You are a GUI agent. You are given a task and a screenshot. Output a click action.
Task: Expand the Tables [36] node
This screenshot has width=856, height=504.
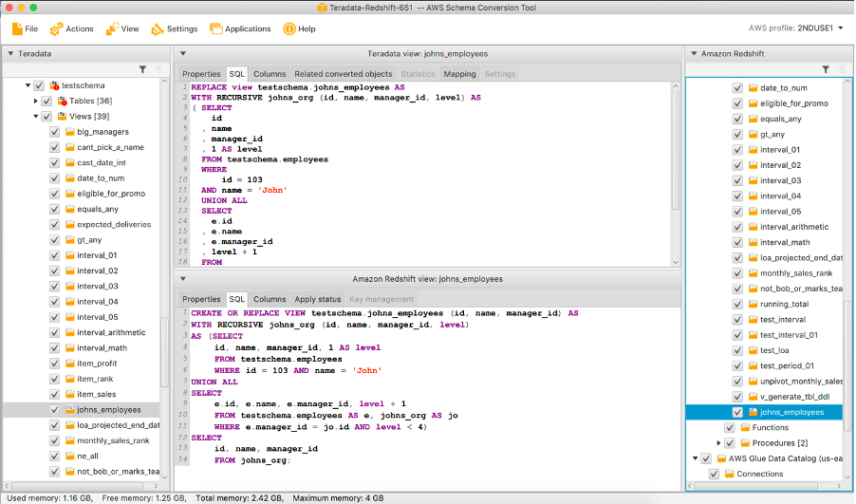click(x=36, y=101)
